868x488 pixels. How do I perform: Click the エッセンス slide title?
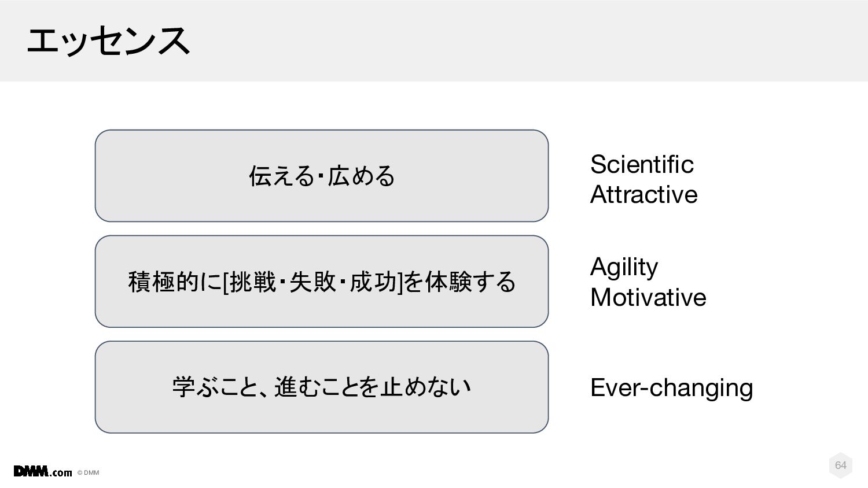click(108, 41)
